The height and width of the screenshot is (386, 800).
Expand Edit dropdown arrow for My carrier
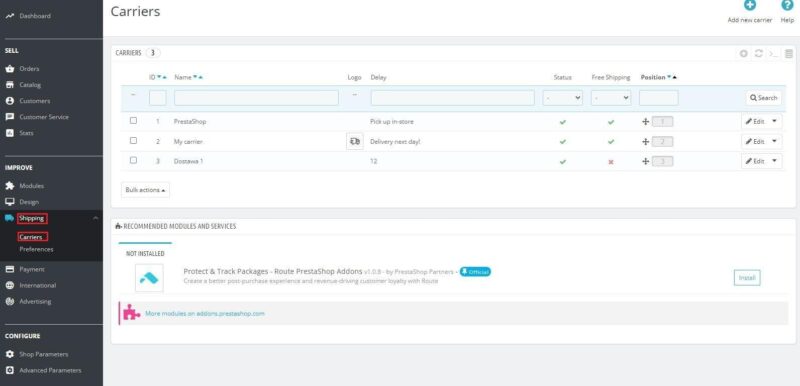tap(774, 141)
